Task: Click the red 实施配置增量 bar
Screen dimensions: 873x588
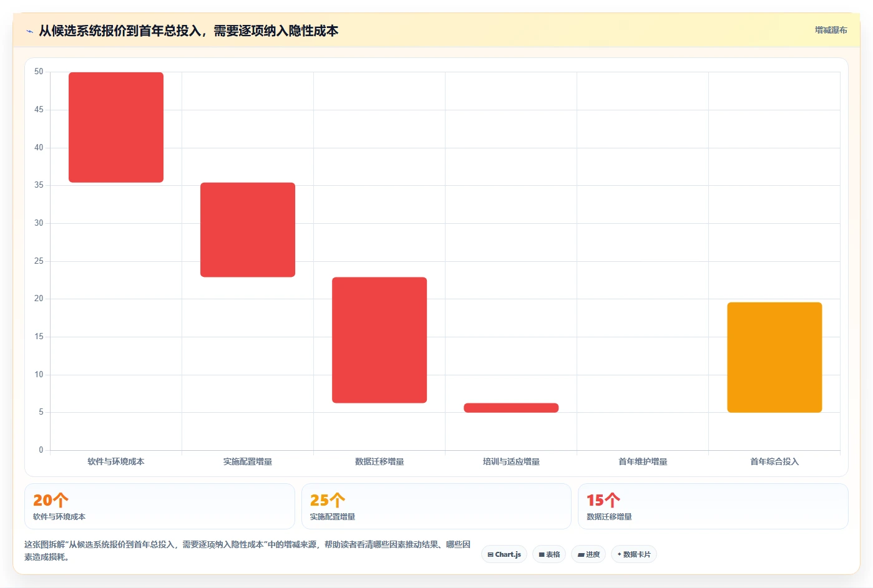Action: [248, 229]
